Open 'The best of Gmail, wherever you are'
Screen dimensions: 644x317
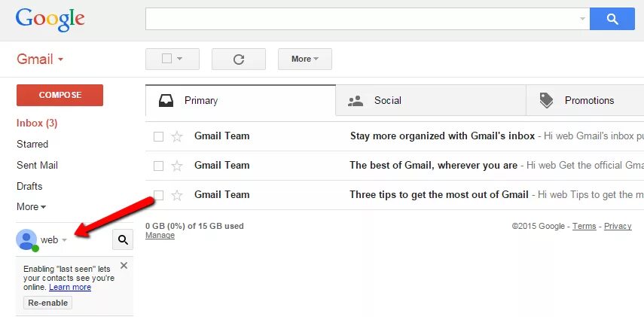coord(433,166)
